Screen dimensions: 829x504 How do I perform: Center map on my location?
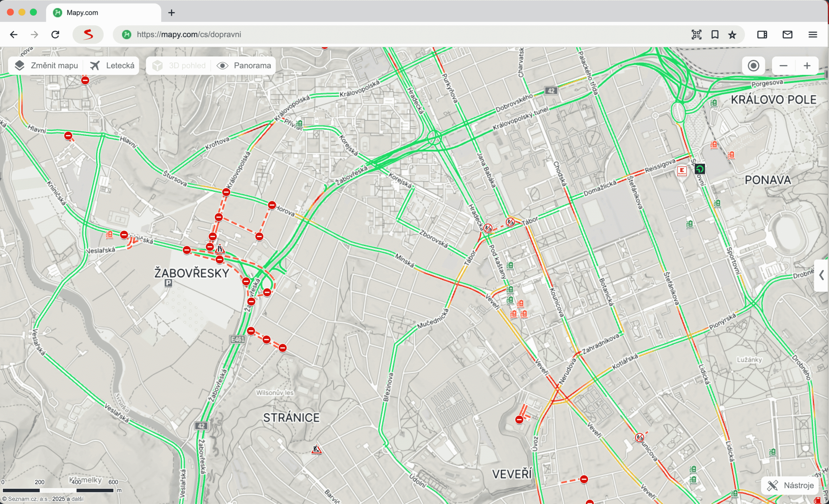(x=753, y=66)
